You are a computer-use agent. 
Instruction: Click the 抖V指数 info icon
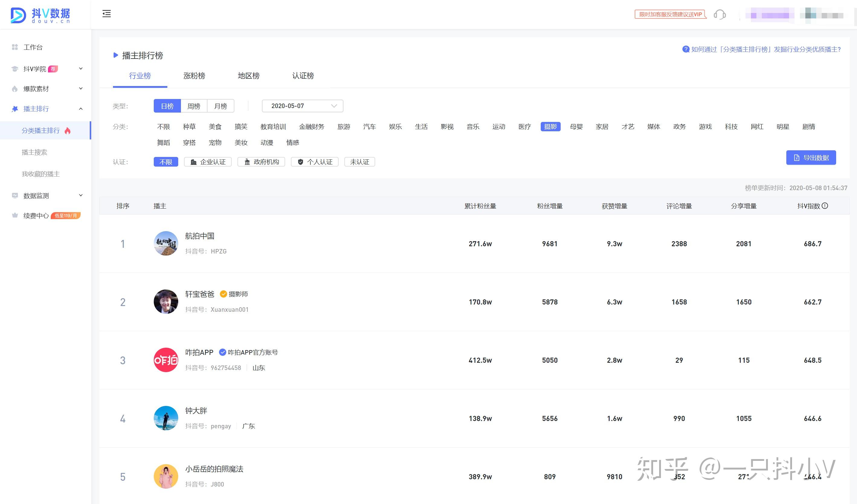pos(825,206)
